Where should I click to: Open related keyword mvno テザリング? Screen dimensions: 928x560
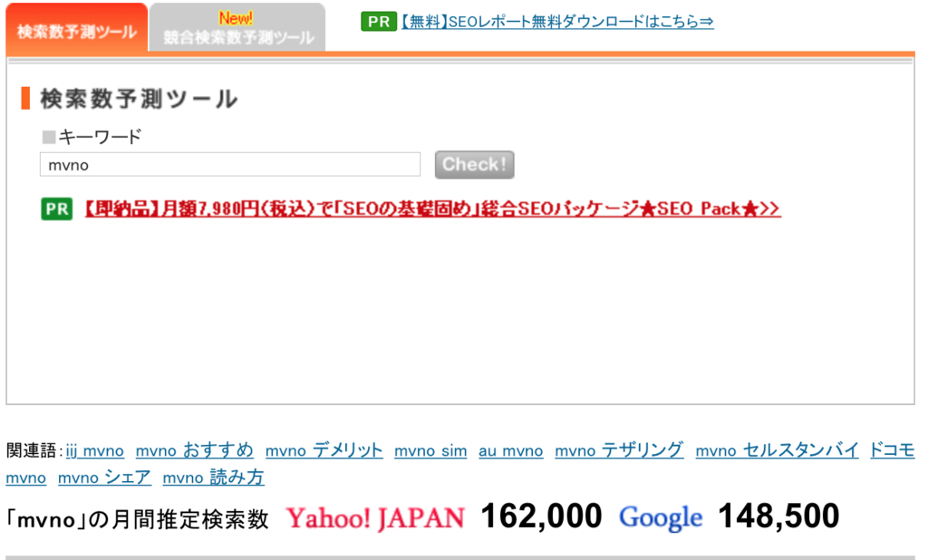pyautogui.click(x=619, y=451)
